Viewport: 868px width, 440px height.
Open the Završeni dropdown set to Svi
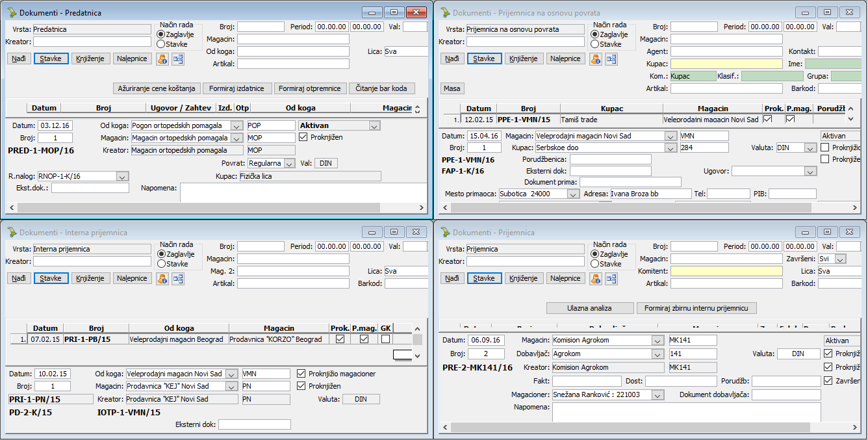click(x=841, y=259)
